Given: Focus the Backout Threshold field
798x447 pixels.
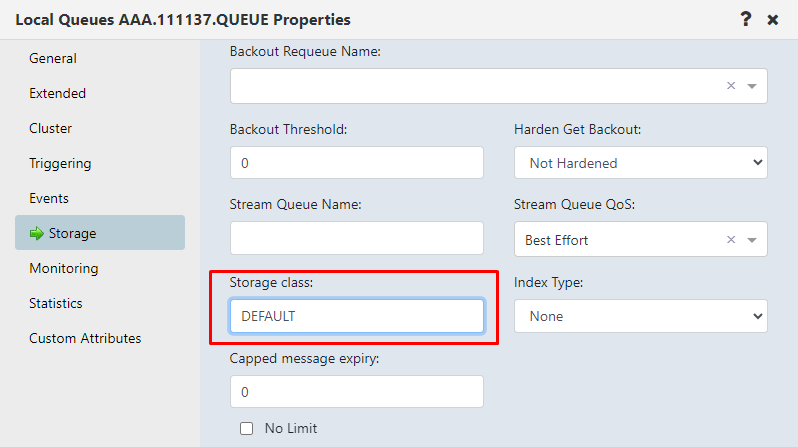Looking at the screenshot, I should 357,163.
